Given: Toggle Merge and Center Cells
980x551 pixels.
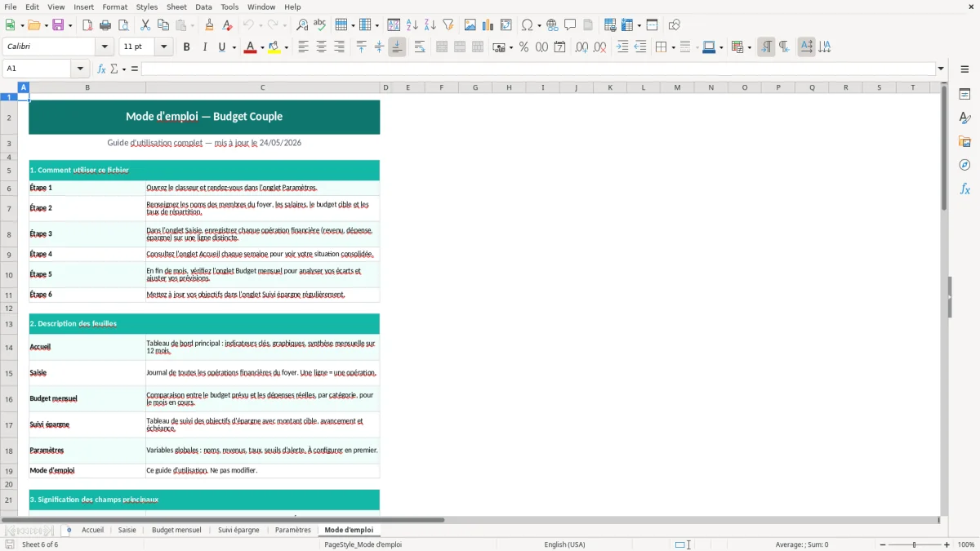Looking at the screenshot, I should 442,47.
